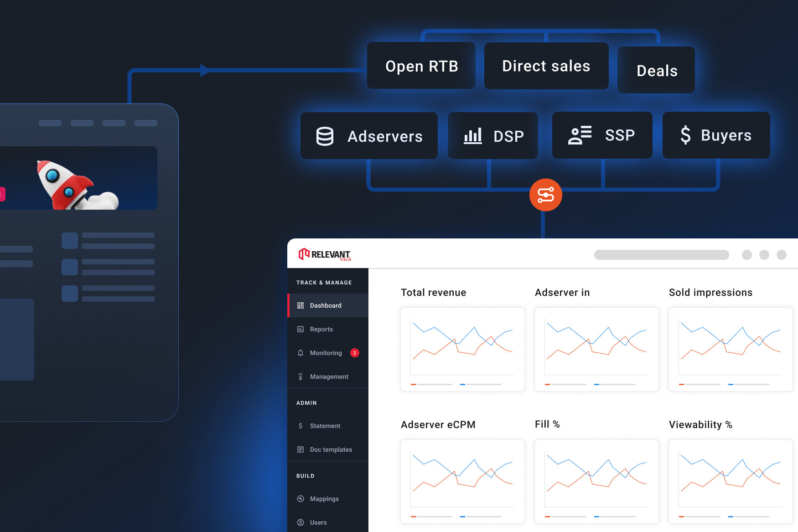Screen dimensions: 798x532
Task: Open the Sold impressions chart card
Action: click(x=731, y=349)
